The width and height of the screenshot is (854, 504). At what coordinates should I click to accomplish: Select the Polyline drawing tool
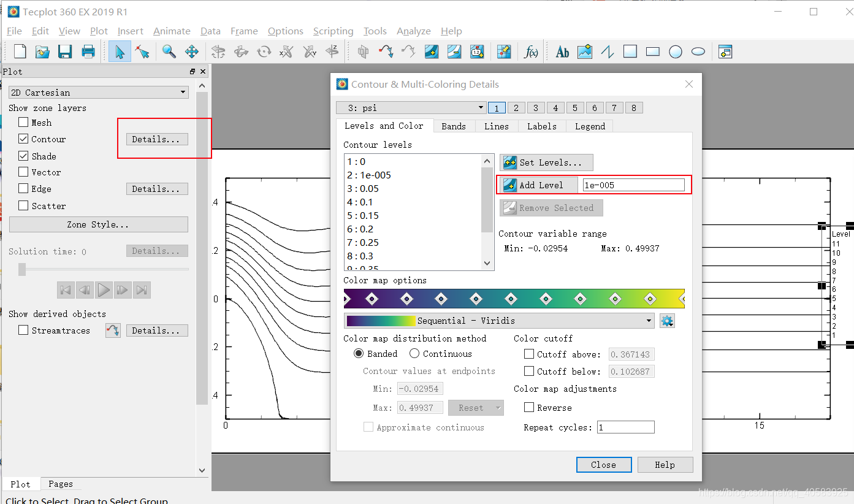607,52
